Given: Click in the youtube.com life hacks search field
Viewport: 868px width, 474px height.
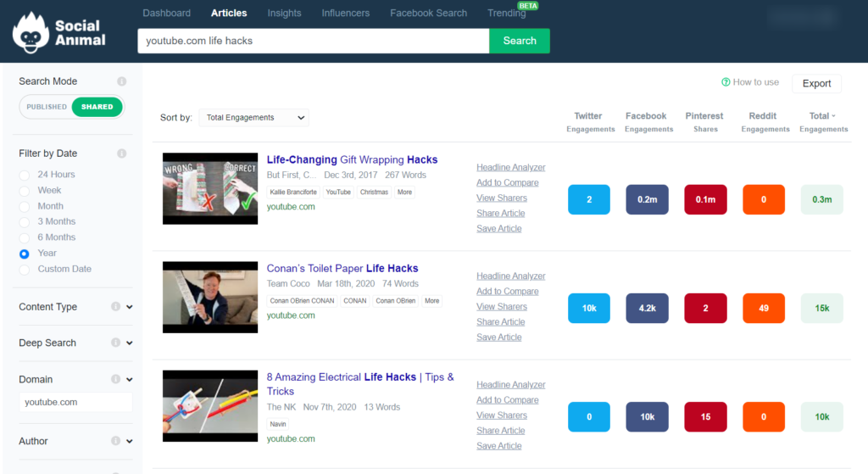Looking at the screenshot, I should click(x=314, y=41).
